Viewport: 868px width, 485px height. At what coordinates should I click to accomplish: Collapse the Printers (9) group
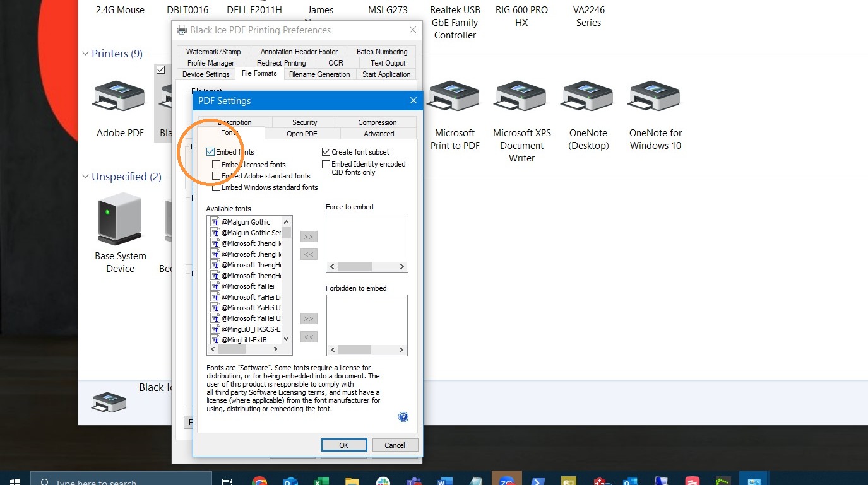(85, 54)
